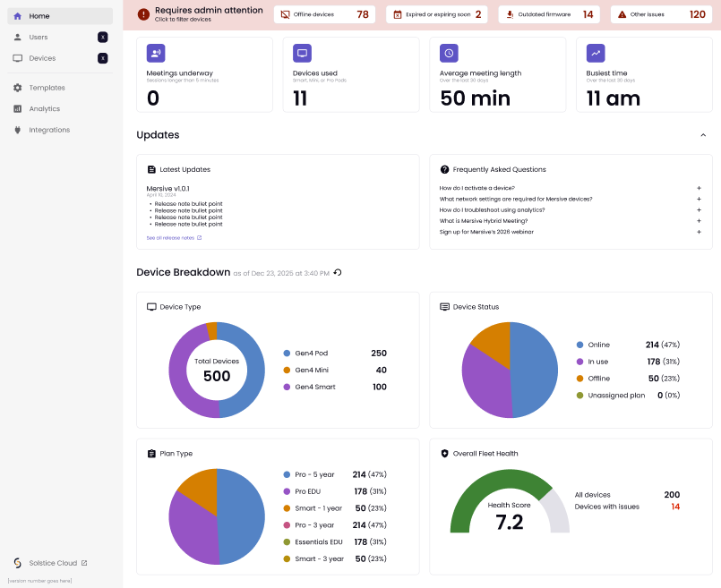Click the Devices with issues count 14
Screen dimensions: 721x588
click(675, 507)
